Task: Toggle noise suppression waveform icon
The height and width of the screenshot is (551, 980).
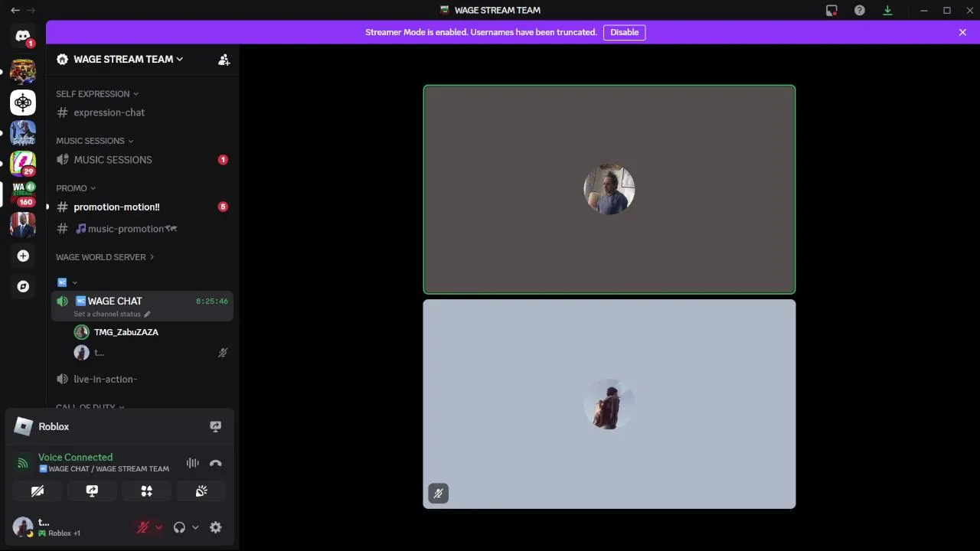Action: click(192, 463)
